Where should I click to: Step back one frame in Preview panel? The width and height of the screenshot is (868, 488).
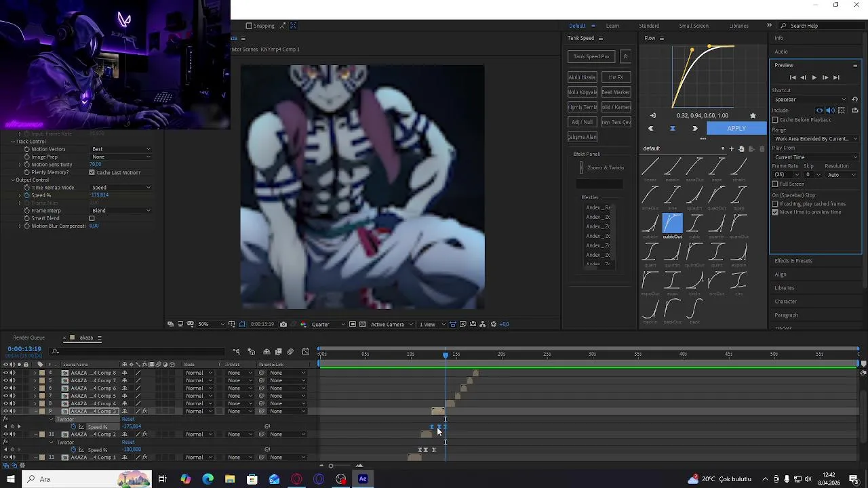point(804,78)
